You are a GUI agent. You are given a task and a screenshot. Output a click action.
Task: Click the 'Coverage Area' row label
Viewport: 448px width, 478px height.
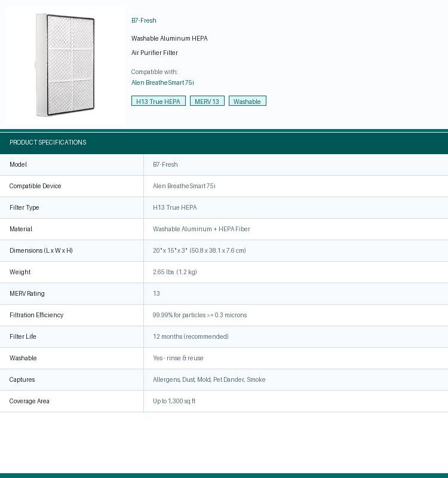coord(29,401)
